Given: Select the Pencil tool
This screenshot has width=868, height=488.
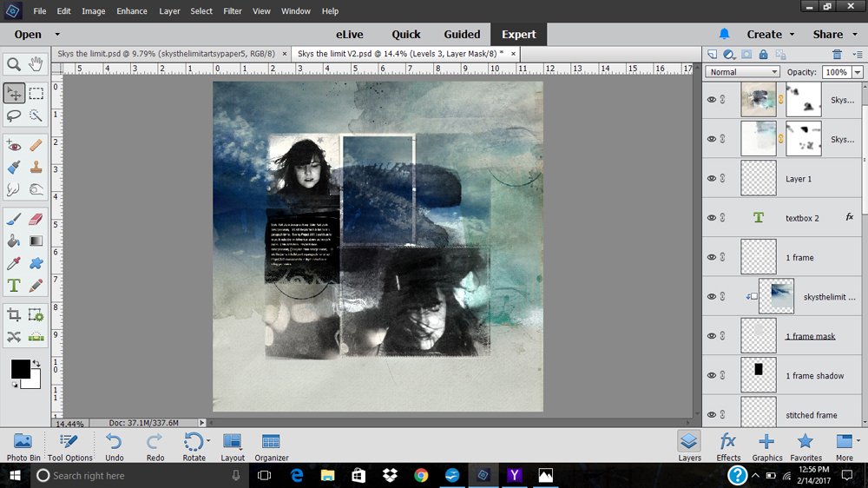Looking at the screenshot, I should (36, 286).
